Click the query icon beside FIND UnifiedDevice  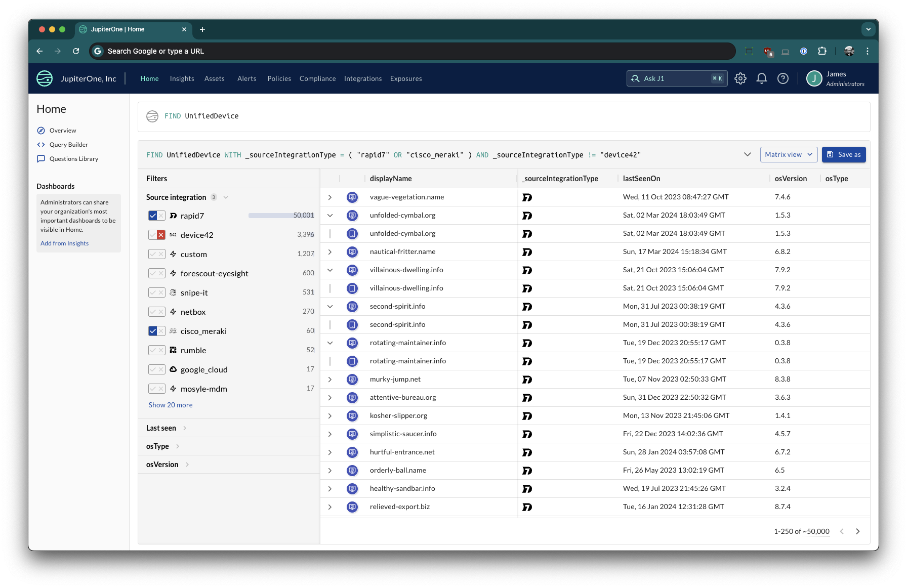[x=152, y=116]
